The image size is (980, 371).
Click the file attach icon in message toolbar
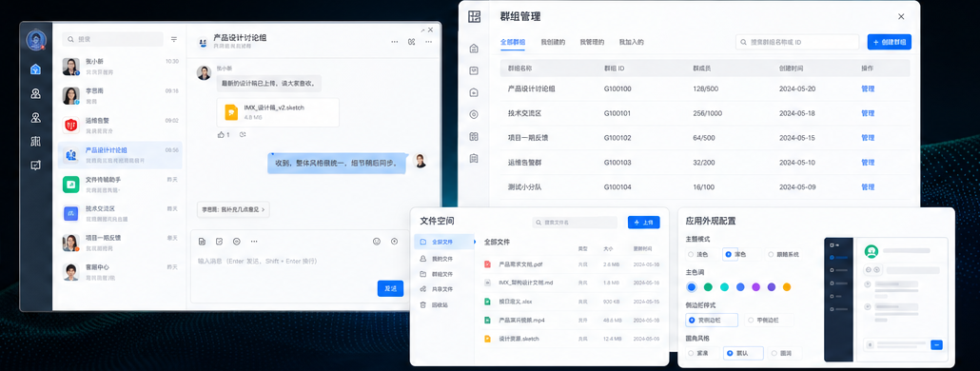click(202, 241)
